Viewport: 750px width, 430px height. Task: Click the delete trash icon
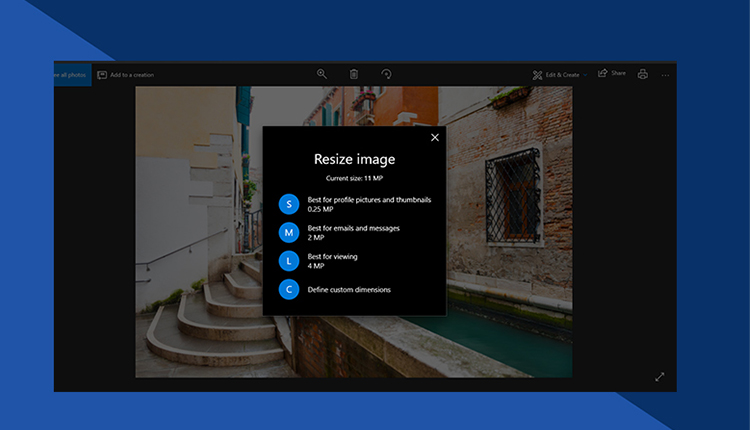coord(354,74)
